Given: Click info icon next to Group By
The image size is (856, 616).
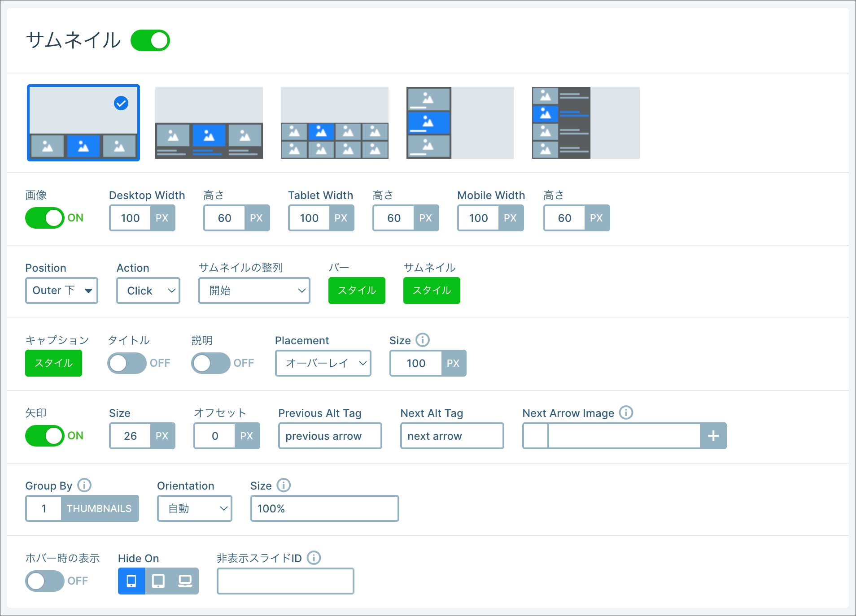Looking at the screenshot, I should pyautogui.click(x=84, y=485).
